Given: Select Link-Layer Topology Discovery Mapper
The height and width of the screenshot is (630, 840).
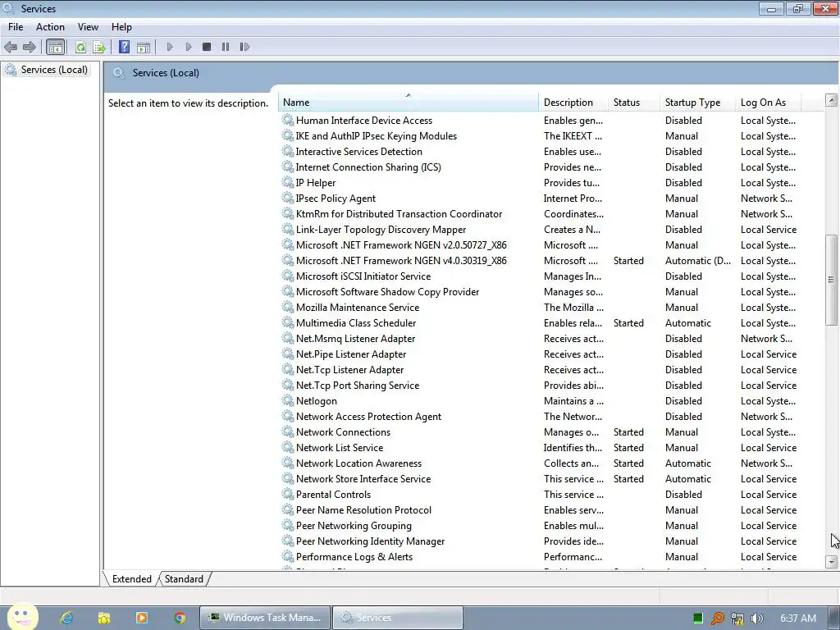Looking at the screenshot, I should click(381, 230).
